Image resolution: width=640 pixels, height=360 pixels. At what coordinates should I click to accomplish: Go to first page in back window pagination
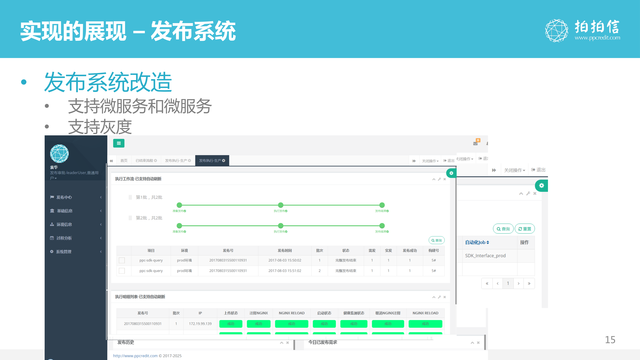(x=487, y=283)
